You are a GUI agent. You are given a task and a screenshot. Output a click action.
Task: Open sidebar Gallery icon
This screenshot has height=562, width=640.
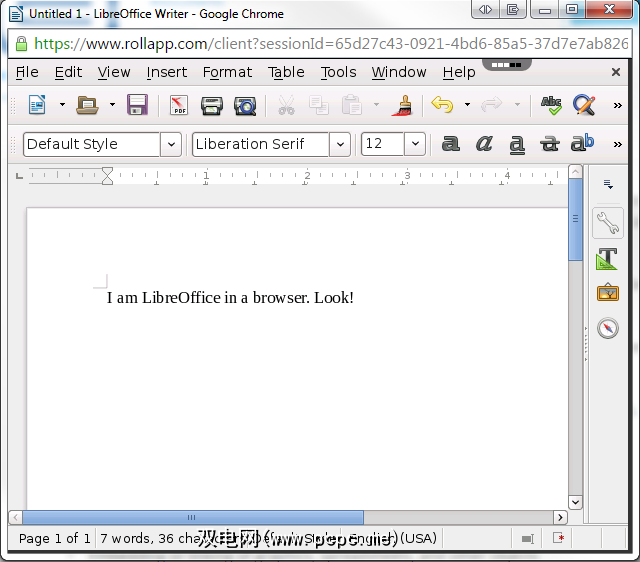[x=608, y=292]
